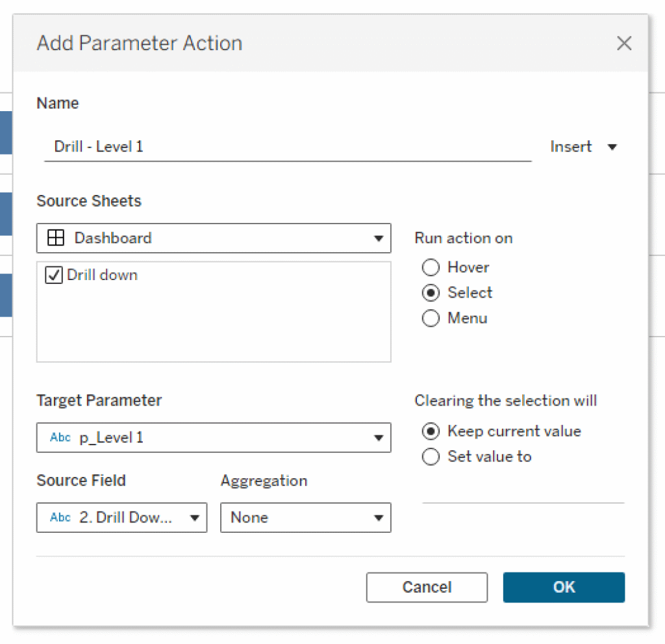This screenshot has height=644, width=665.
Task: Click the Abc icon beside p_Level 1
Action: (x=60, y=437)
